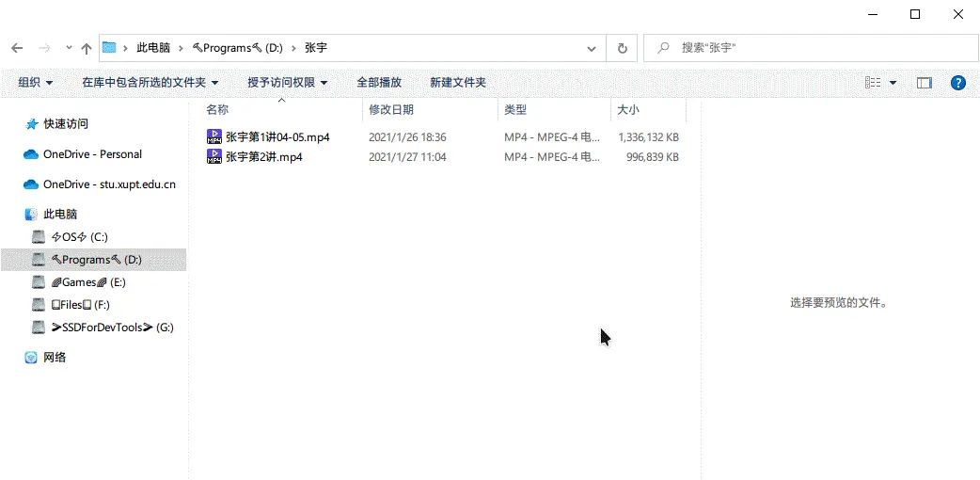Viewport: 980px width, 480px height.
Task: Click the OneDrive - Personal cloud icon
Action: click(x=31, y=154)
